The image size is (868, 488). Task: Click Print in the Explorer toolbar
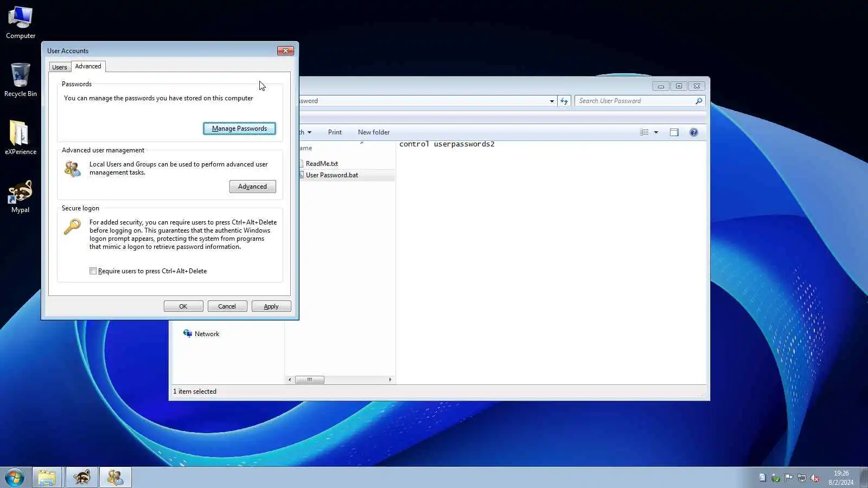pyautogui.click(x=335, y=132)
